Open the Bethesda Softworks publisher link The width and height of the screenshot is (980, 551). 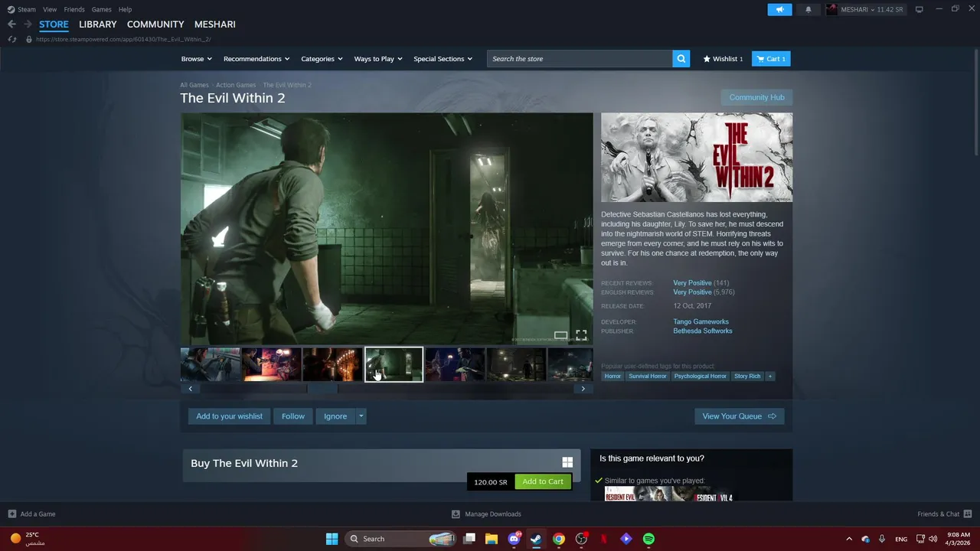point(703,331)
